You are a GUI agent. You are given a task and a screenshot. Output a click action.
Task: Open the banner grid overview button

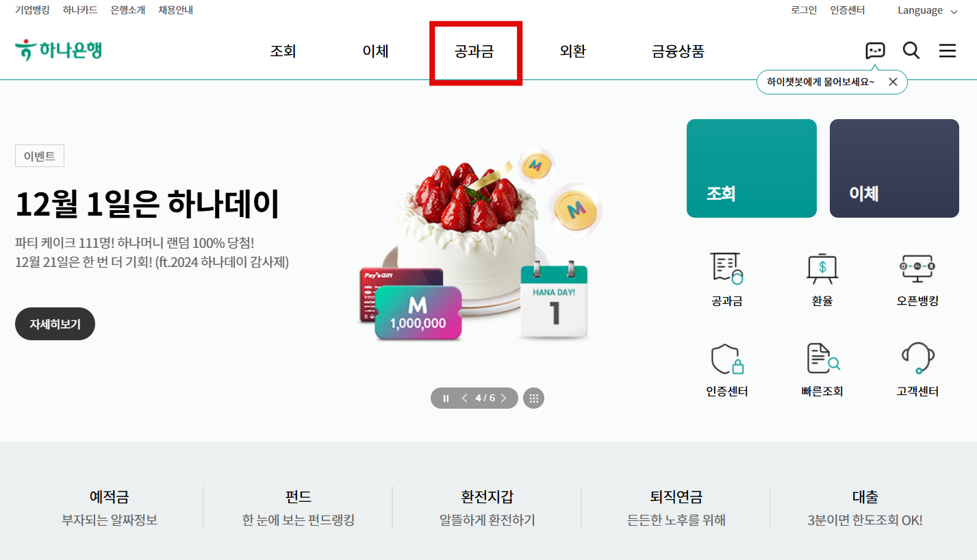click(534, 398)
